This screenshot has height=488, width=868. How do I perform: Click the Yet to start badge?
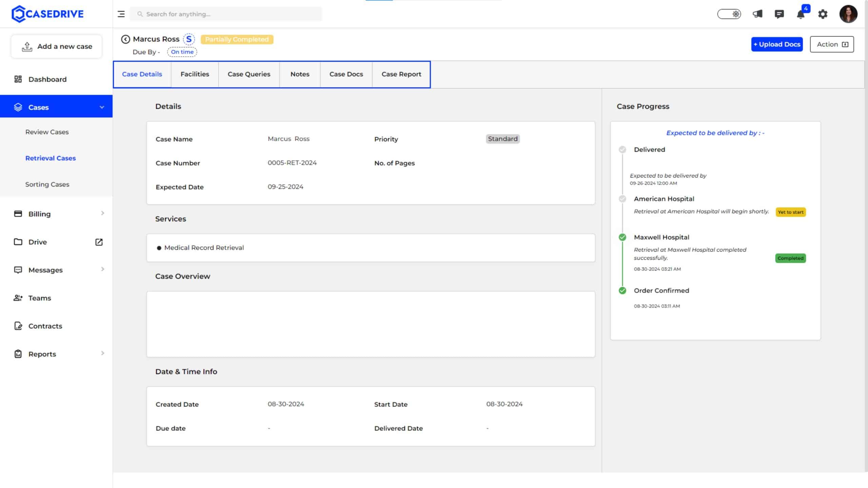790,212
